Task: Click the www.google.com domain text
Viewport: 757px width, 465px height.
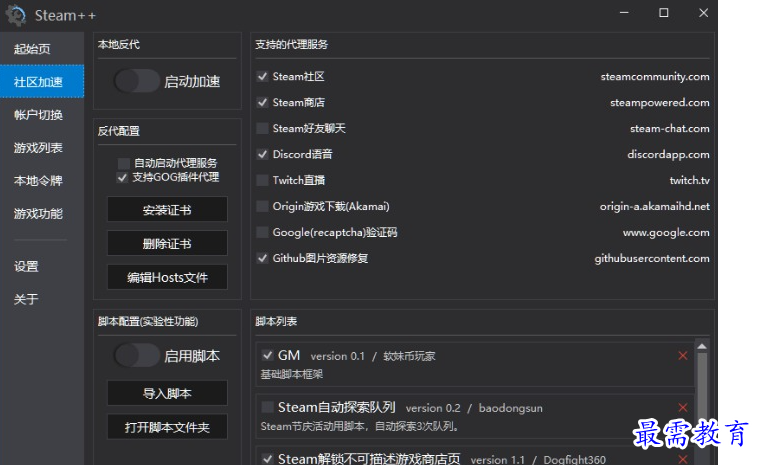Action: [666, 233]
